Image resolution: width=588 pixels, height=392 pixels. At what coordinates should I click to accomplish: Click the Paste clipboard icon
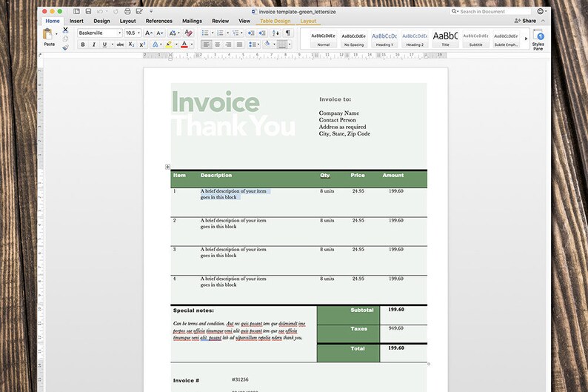pos(48,34)
